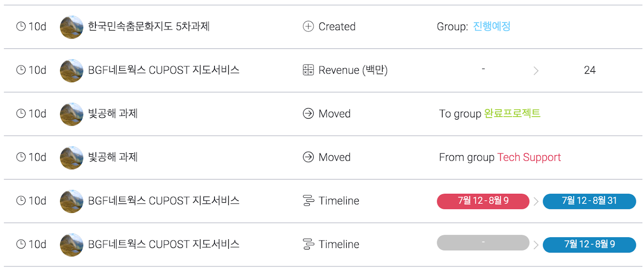
Task: Open the 완료프로젝트 group link
Action: pyautogui.click(x=512, y=113)
